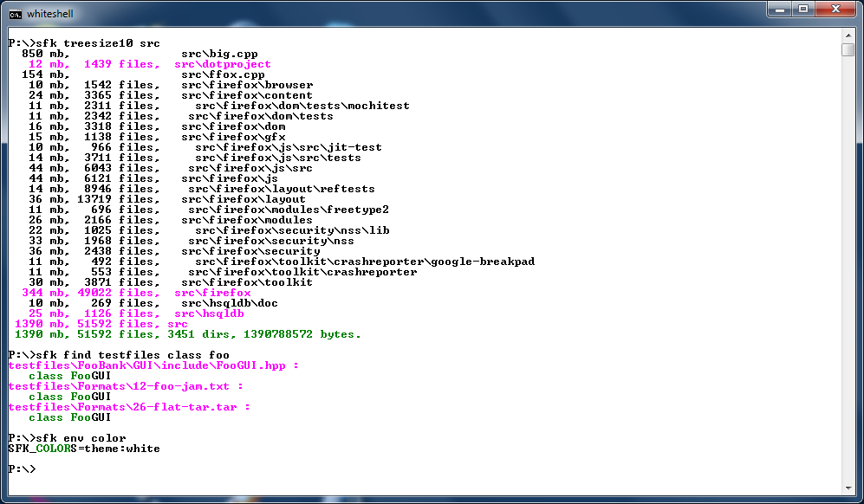The height and width of the screenshot is (504, 864).
Task: Click the empty scrollbar track below the thumb
Action: tap(848, 260)
